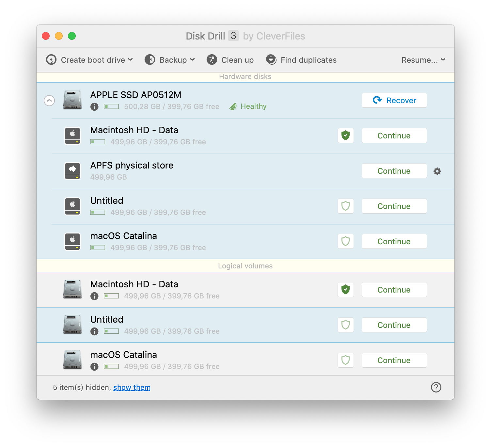Viewport: 491px width, 448px height.
Task: Click the '500,28 GB / 399,76 GB free' text
Action: (172, 107)
